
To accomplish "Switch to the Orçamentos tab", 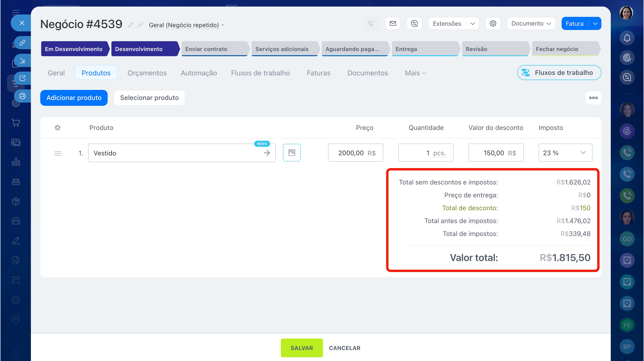I will 147,73.
